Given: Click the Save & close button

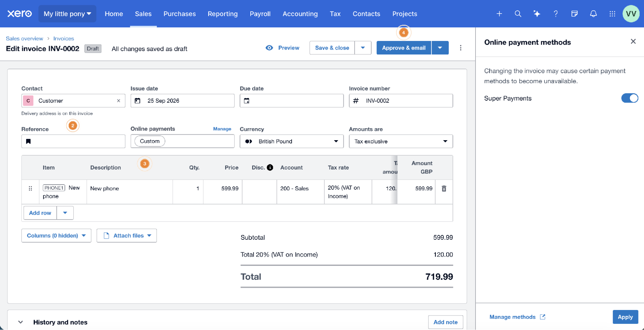Looking at the screenshot, I should pyautogui.click(x=332, y=48).
